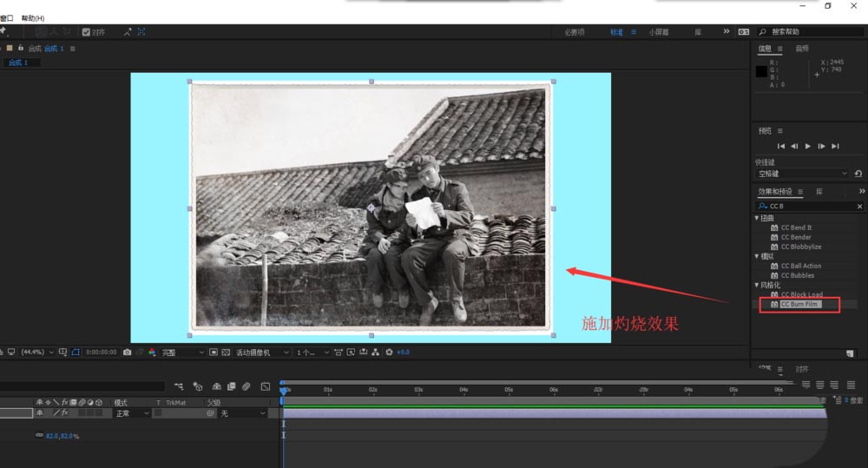This screenshot has width=868, height=468.
Task: Take a snapshot with camera icon
Action: pos(128,353)
